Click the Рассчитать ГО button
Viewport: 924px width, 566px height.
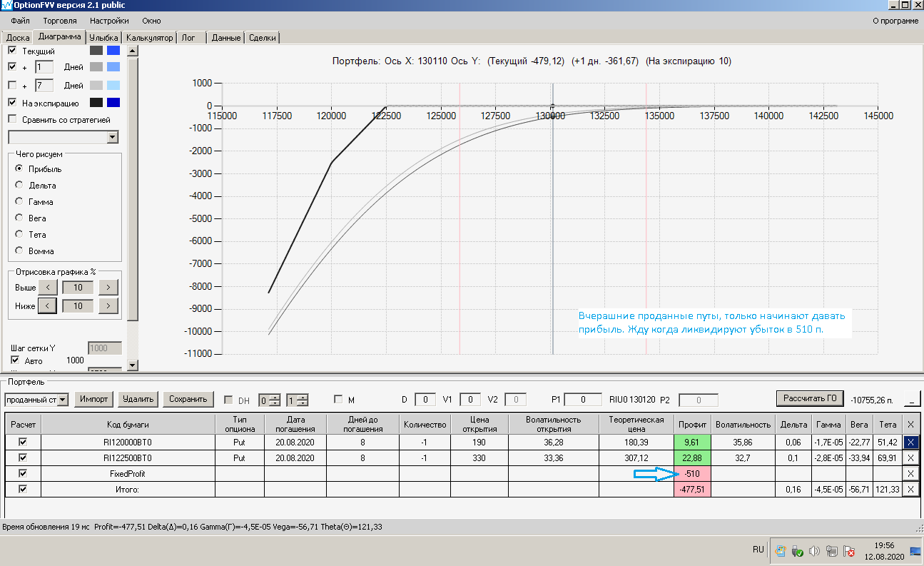[810, 398]
